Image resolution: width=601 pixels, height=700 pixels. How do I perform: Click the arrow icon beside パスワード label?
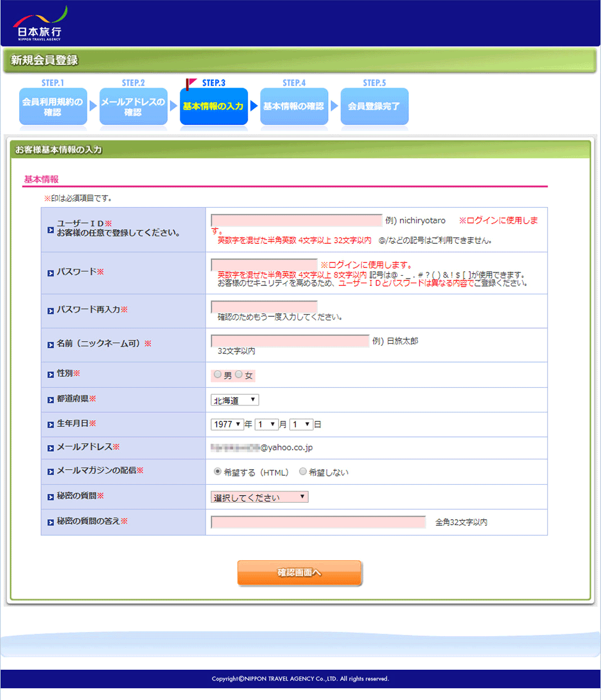coord(51,273)
